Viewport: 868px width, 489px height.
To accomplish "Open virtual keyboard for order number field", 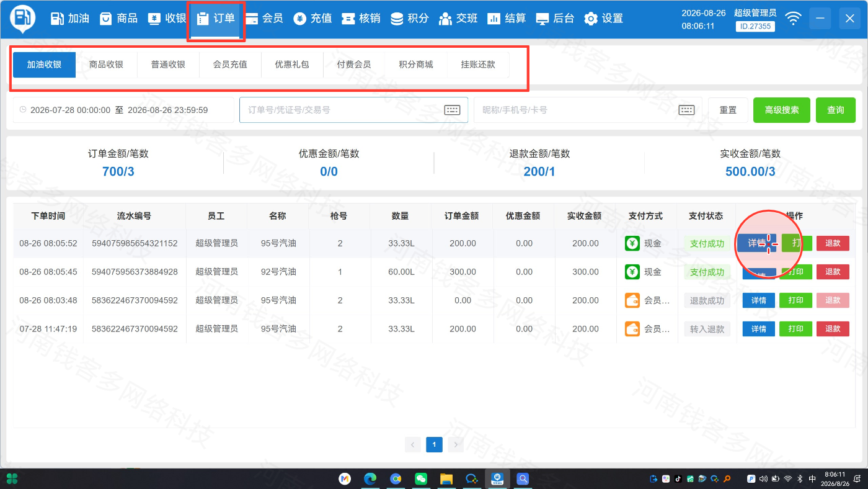I will click(453, 110).
